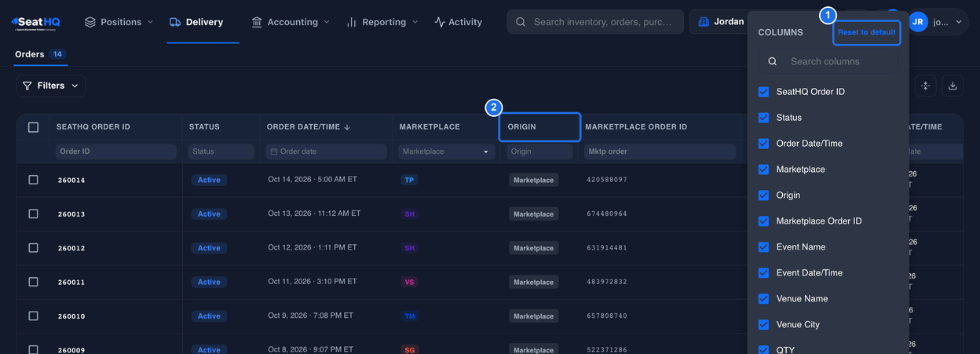Click the building icon beside Jordan

pos(704,22)
